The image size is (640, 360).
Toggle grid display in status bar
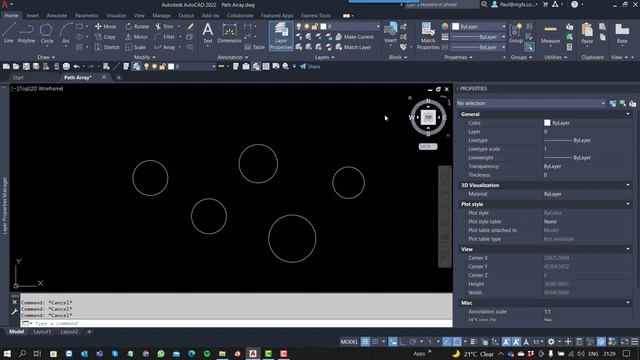(x=365, y=342)
